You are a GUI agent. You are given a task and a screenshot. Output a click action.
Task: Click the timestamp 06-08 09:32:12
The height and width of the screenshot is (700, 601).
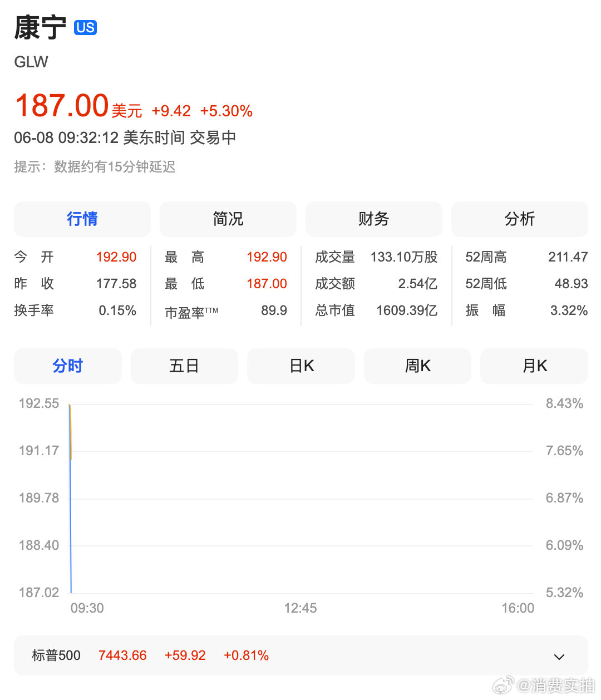(x=66, y=137)
